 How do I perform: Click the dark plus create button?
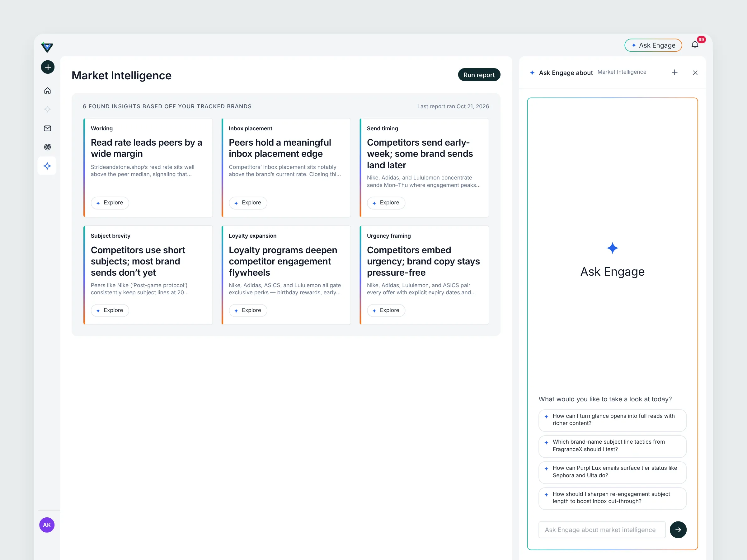(x=48, y=67)
